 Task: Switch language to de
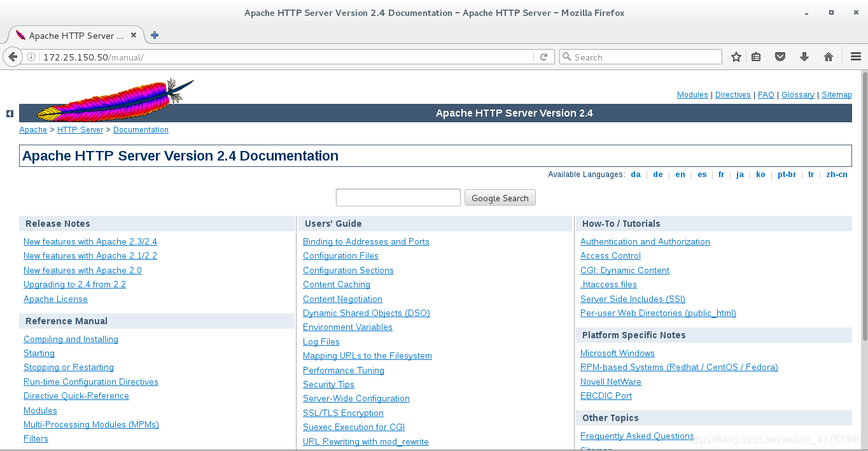(658, 175)
